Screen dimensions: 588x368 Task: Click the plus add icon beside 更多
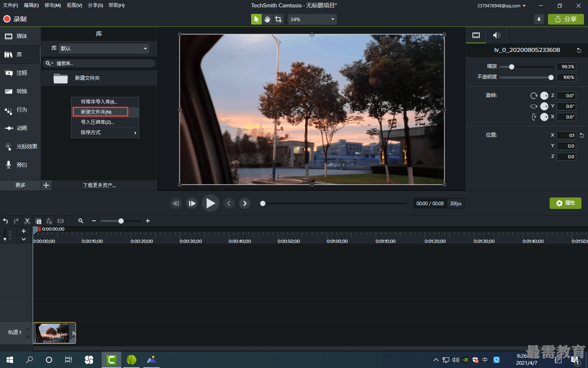46,185
